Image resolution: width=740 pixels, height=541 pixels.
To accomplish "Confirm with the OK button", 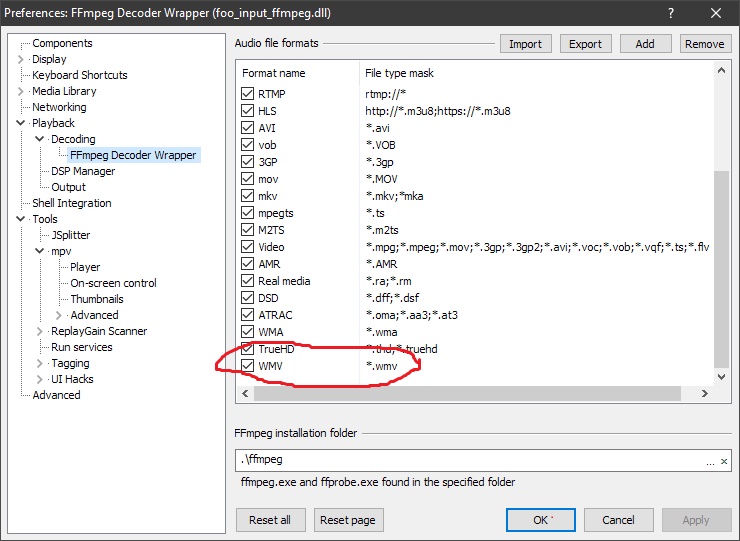I will [x=540, y=520].
